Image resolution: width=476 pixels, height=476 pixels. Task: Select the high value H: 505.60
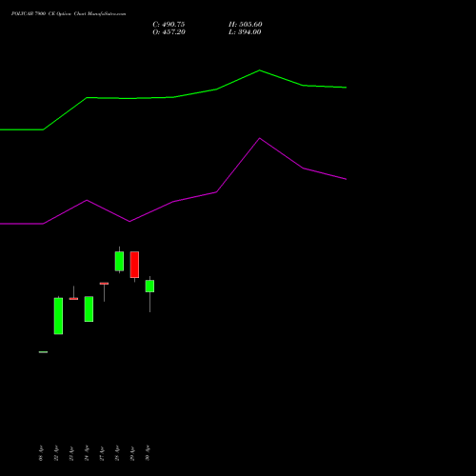coord(246,25)
